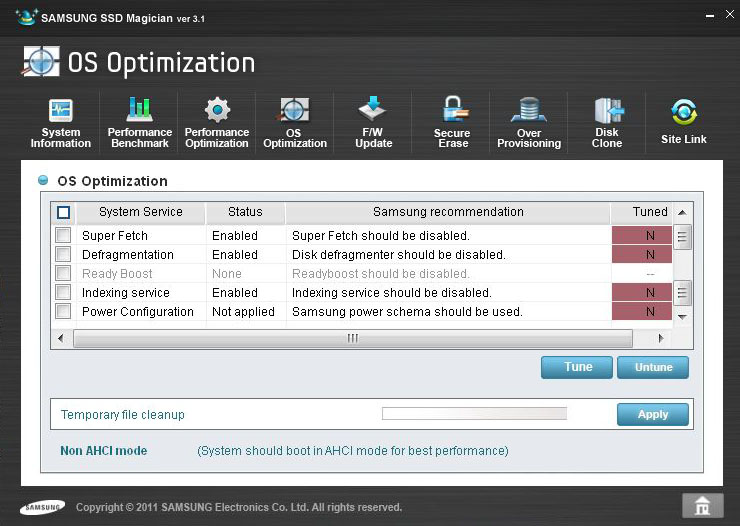This screenshot has height=526, width=740.
Task: Open Performance Benchmark tool
Action: tap(140, 123)
